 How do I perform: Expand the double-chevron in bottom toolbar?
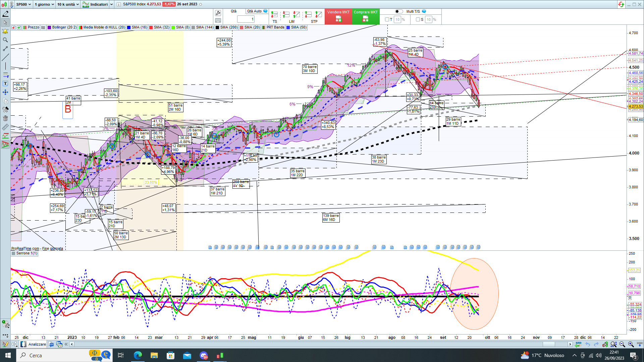pos(66,344)
